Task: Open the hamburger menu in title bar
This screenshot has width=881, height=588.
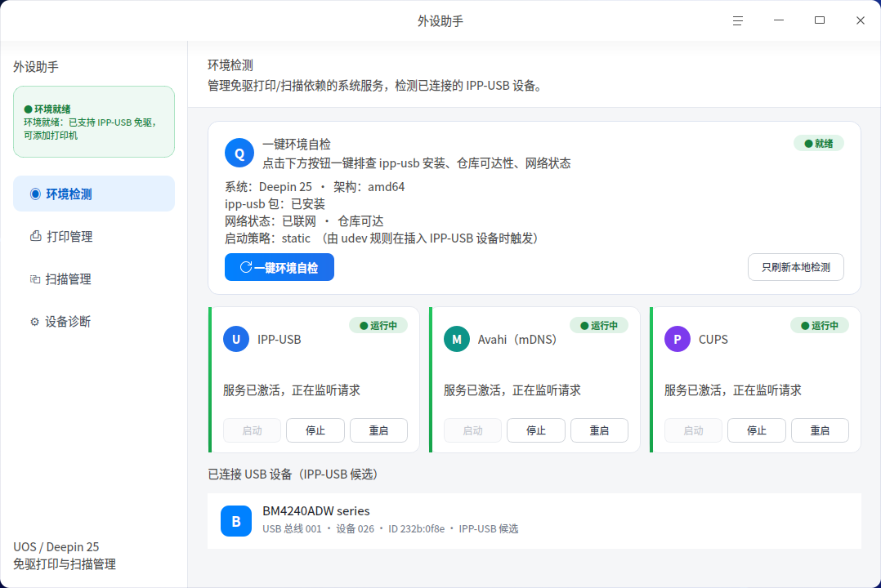Action: 738,20
